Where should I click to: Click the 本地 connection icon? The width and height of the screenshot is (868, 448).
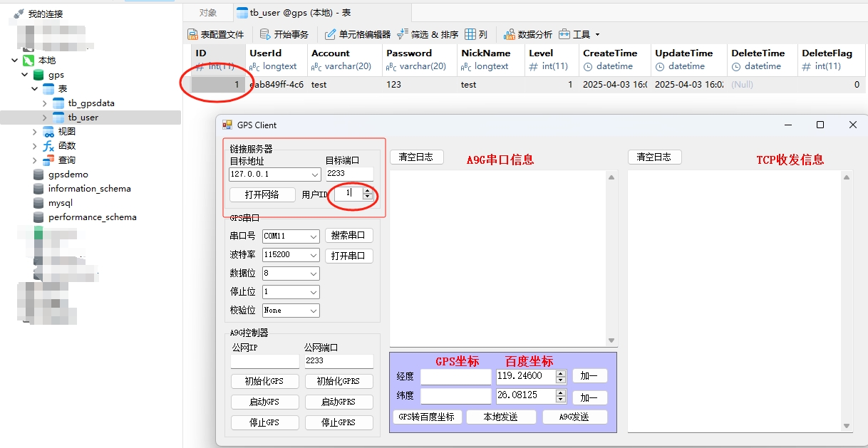pos(29,61)
